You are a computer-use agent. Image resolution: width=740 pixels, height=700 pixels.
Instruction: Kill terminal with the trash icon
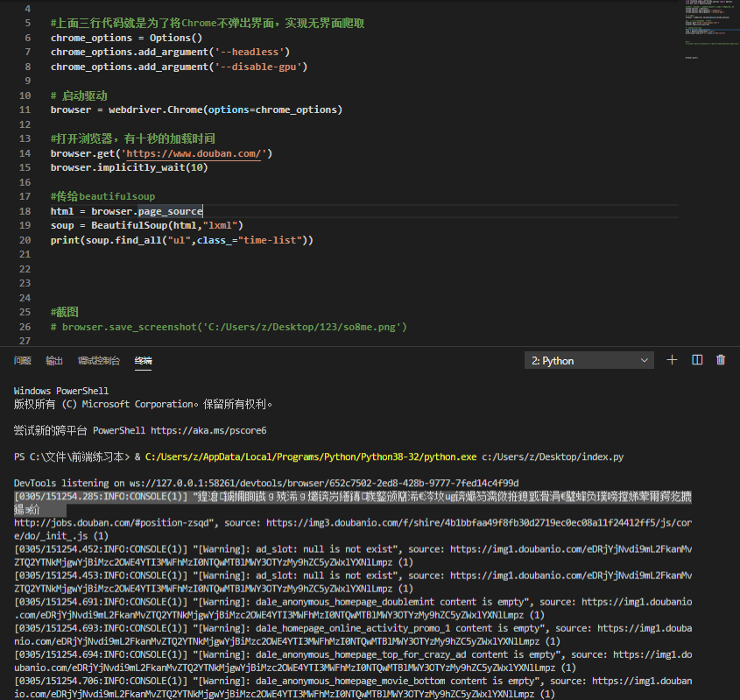click(721, 360)
